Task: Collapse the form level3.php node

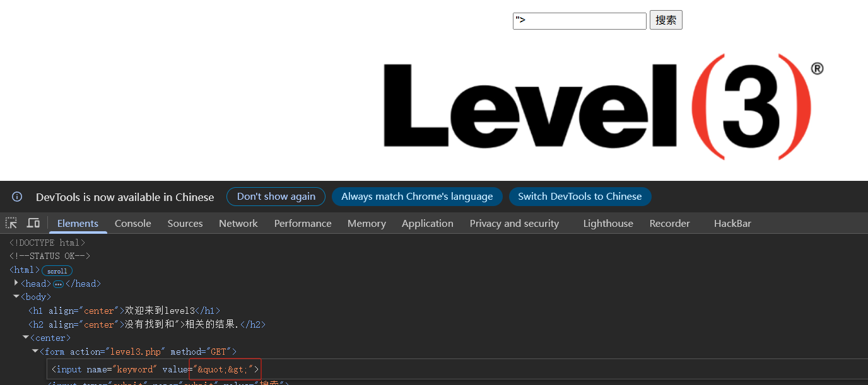Action: (x=35, y=351)
